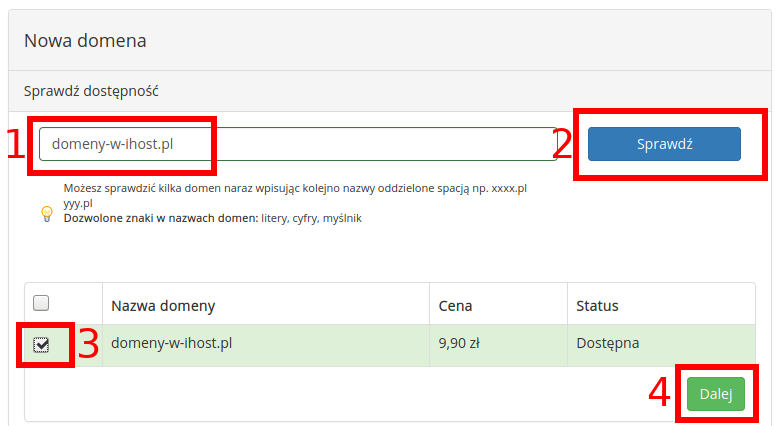Click the blue Sprawdź button
Image resolution: width=780 pixels, height=426 pixels.
664,144
